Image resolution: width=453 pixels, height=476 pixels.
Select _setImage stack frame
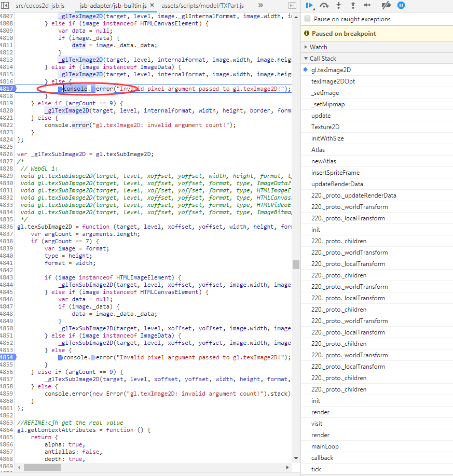tap(377, 93)
